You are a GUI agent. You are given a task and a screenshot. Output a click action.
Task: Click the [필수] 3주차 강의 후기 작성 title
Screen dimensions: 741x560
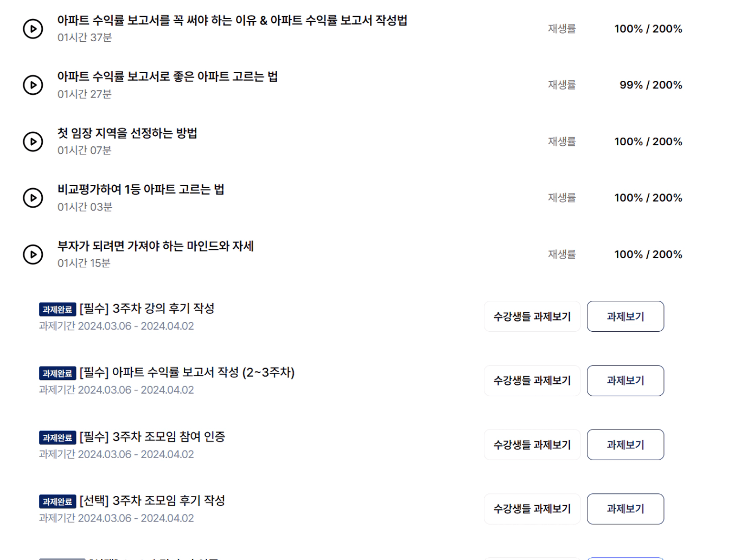pos(147,308)
